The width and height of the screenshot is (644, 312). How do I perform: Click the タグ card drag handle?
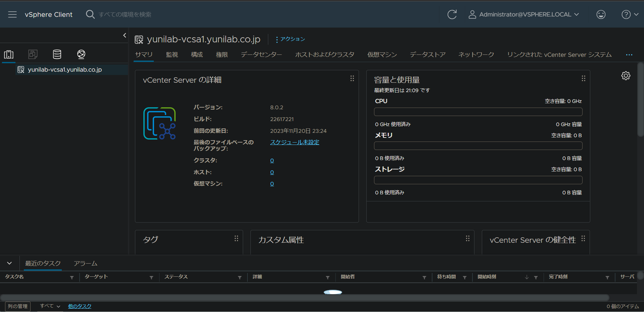(236, 238)
